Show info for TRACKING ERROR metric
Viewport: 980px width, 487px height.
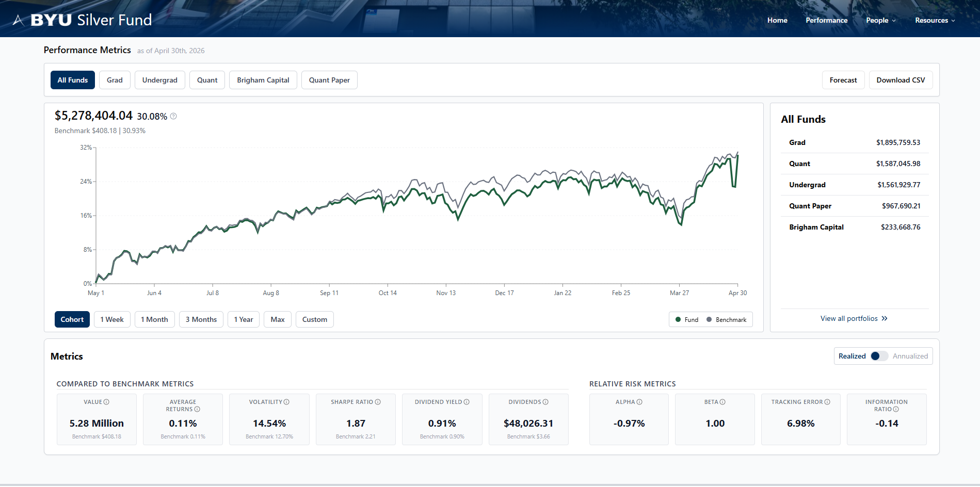click(x=827, y=402)
